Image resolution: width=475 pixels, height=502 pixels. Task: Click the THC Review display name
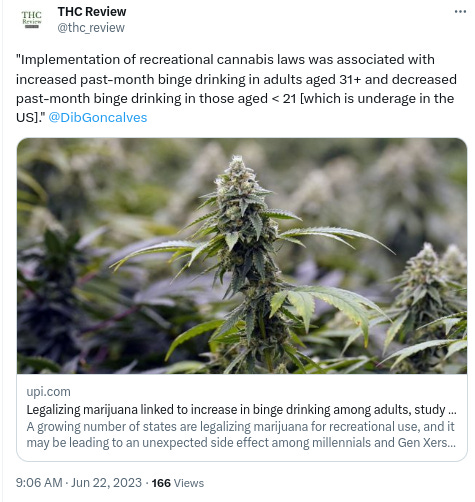(x=92, y=12)
